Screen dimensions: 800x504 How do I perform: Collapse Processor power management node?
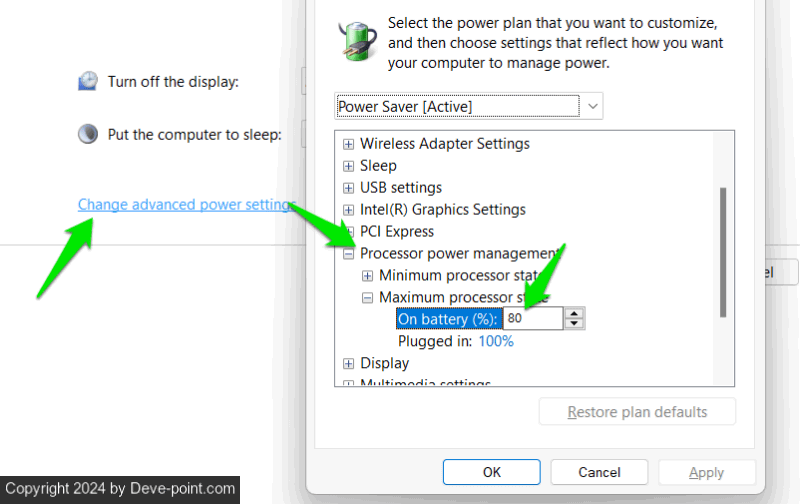pyautogui.click(x=349, y=254)
